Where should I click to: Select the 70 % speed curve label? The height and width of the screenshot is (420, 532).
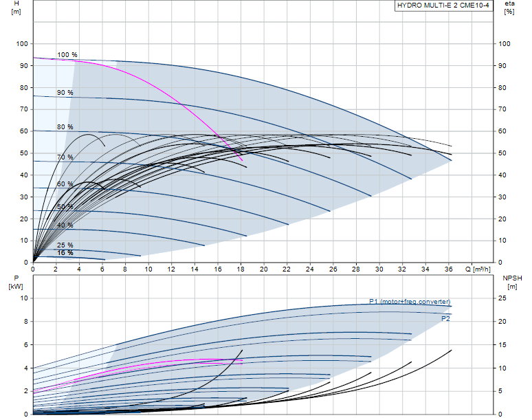coord(65,157)
